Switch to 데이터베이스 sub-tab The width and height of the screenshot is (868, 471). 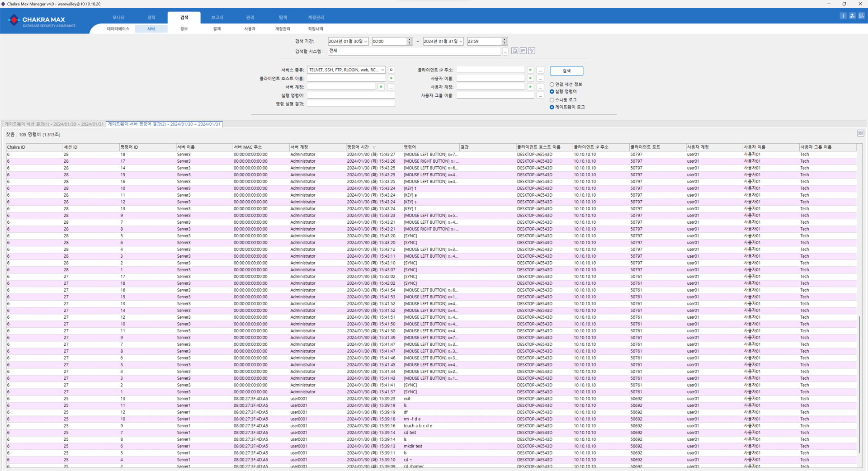118,28
